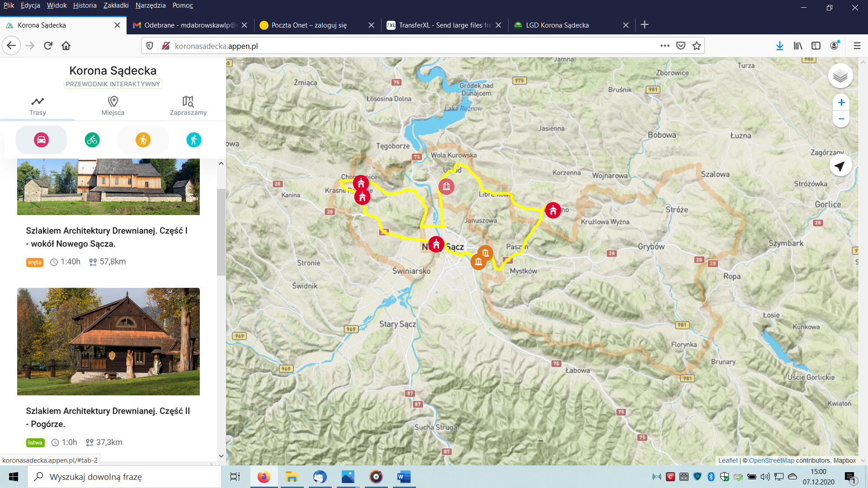Go forward in browser history
868x488 pixels.
(x=30, y=46)
